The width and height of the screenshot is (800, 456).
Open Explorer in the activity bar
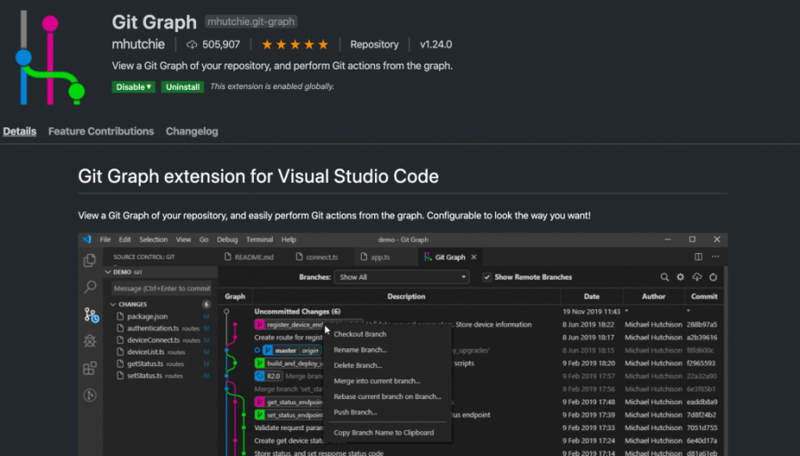[89, 261]
